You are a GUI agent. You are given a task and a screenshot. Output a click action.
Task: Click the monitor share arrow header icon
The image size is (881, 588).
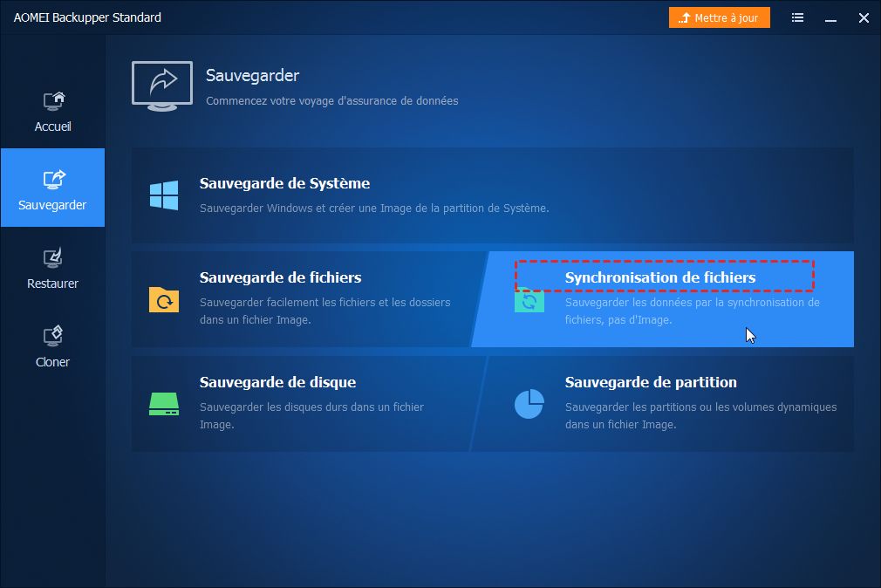pyautogui.click(x=162, y=86)
